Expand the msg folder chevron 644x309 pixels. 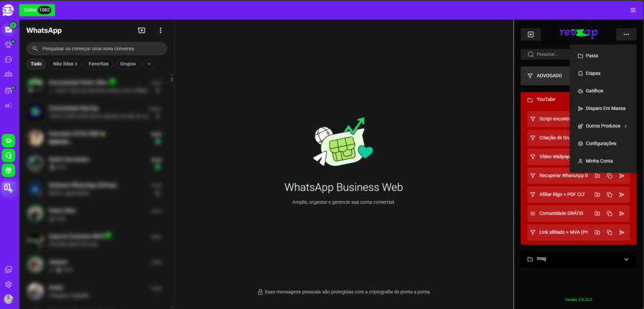626,259
